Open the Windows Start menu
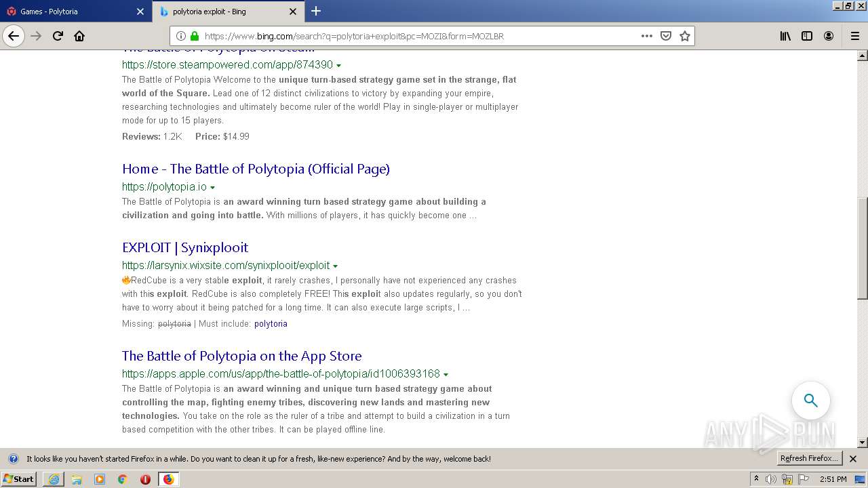 (x=19, y=479)
